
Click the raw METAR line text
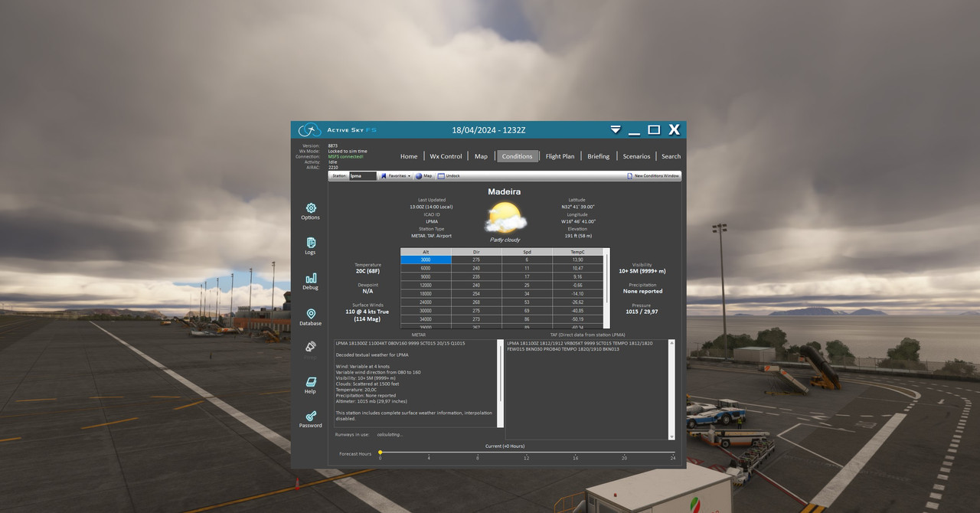(x=400, y=343)
